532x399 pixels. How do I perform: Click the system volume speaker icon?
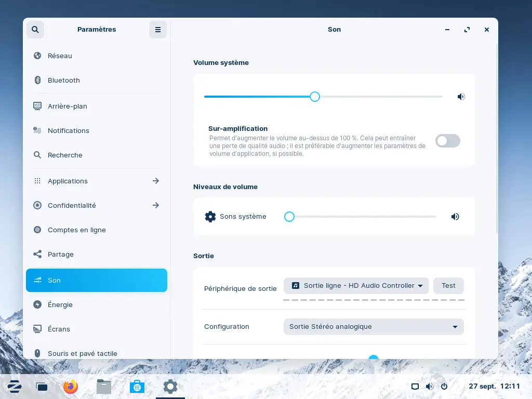click(461, 97)
